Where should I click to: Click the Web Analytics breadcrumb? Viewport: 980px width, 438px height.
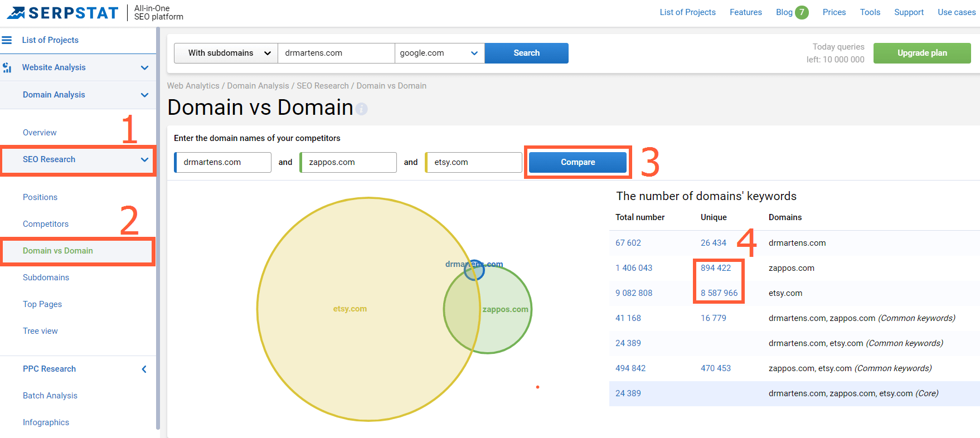193,86
